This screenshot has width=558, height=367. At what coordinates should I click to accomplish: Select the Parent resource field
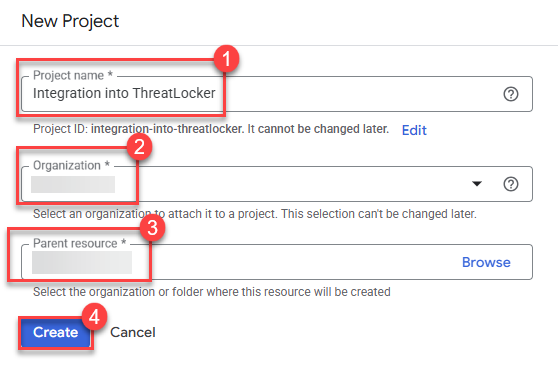pos(277,262)
